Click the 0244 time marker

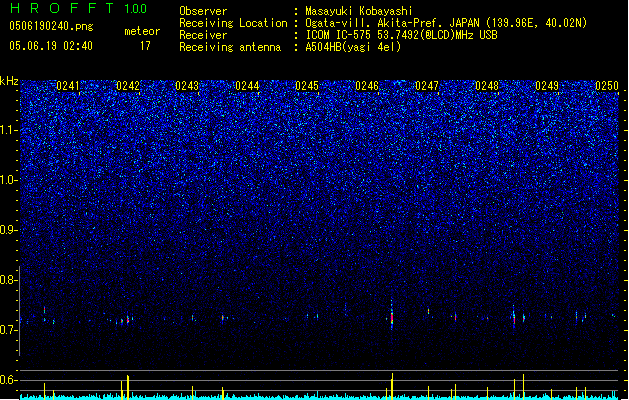(248, 86)
